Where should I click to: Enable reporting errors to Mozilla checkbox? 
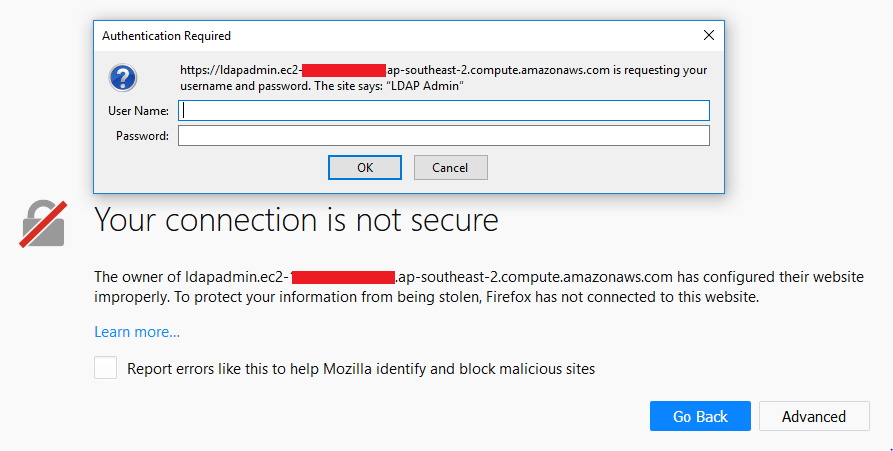[105, 368]
